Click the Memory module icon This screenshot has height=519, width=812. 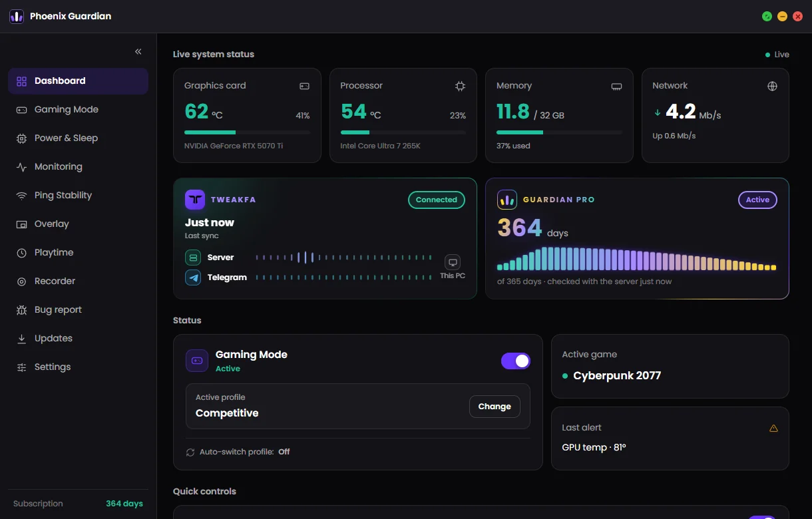coord(616,86)
